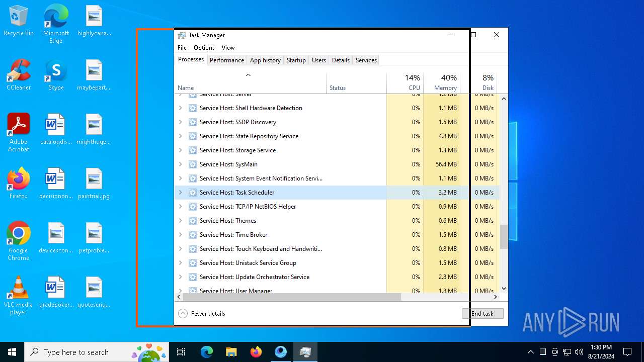Launch Microsoft Edge from the desktop shortcut
The image size is (644, 362).
tap(56, 24)
